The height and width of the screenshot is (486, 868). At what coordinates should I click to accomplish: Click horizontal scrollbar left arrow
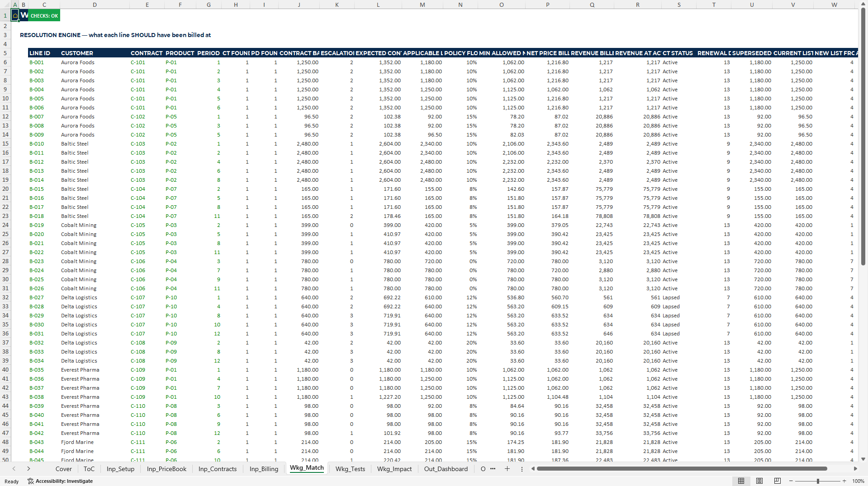pyautogui.click(x=533, y=469)
